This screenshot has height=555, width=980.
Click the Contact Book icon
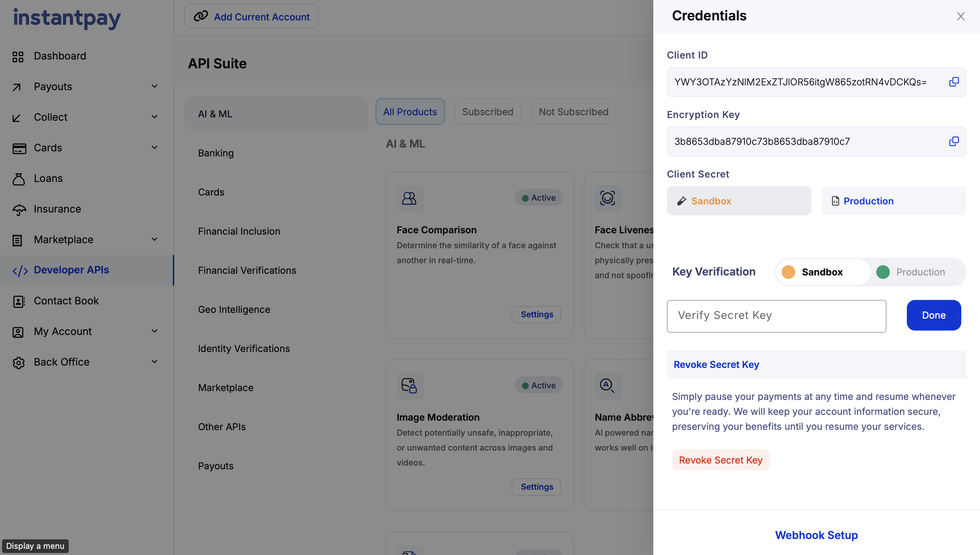point(18,301)
